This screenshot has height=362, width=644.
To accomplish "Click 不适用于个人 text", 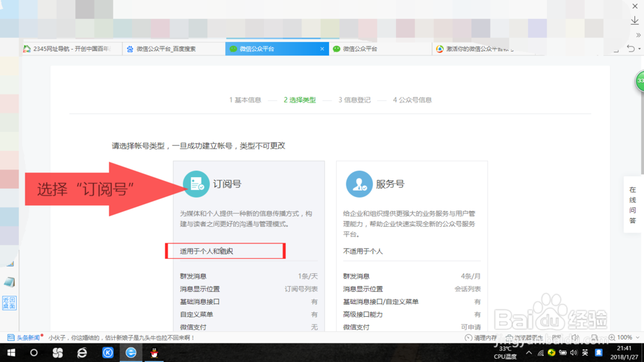I will click(x=363, y=251).
